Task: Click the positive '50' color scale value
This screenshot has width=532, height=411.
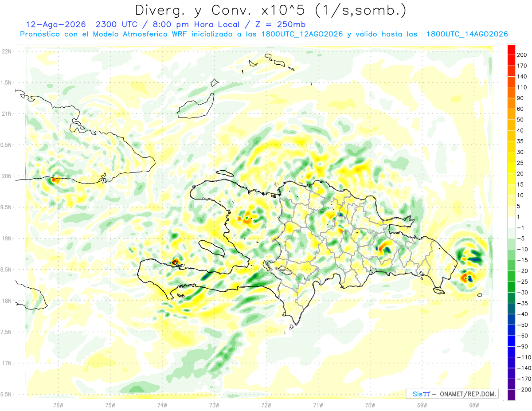Action: click(520, 120)
